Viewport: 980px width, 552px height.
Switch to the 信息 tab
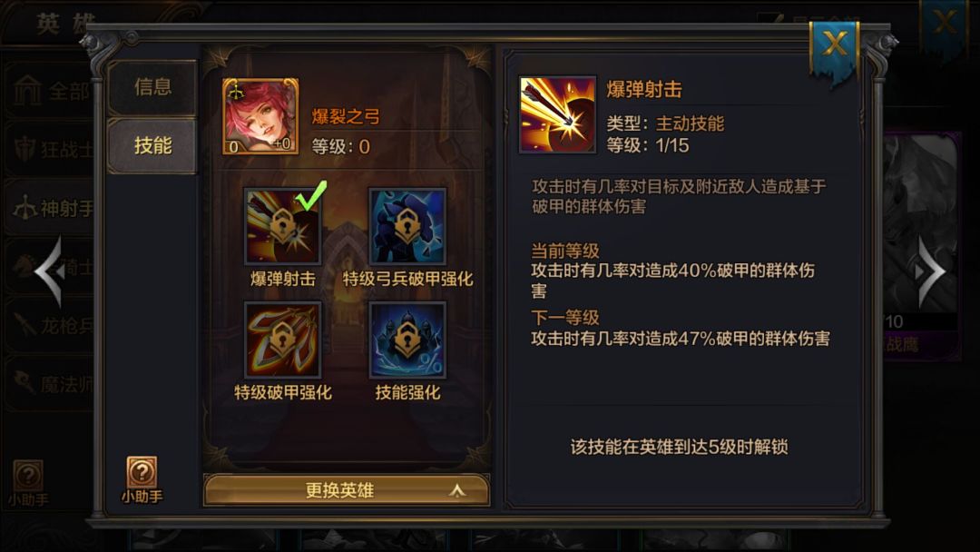point(152,87)
